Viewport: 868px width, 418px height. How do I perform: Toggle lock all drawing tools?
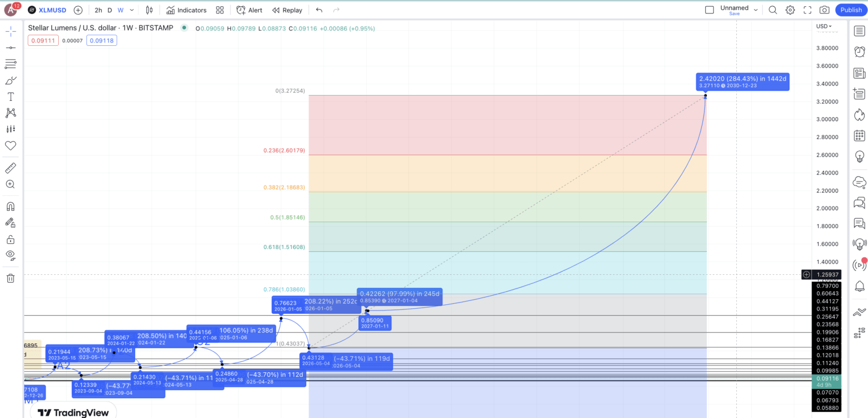[x=10, y=239]
